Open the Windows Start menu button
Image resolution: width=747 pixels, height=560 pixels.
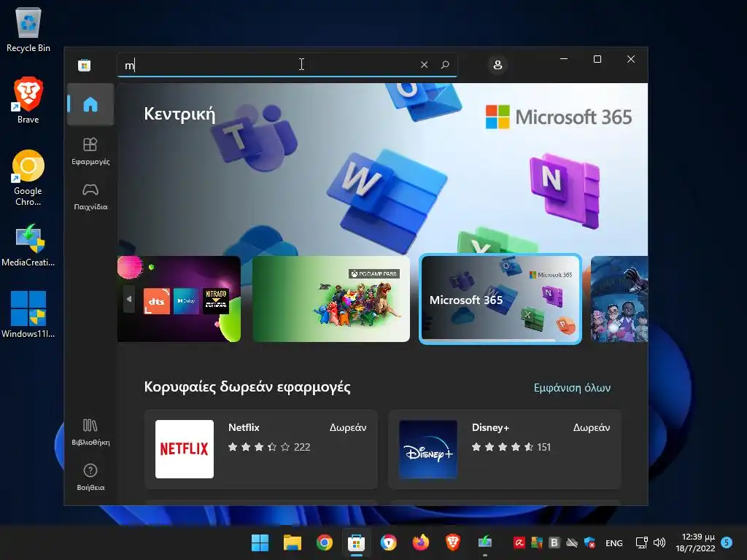click(260, 542)
